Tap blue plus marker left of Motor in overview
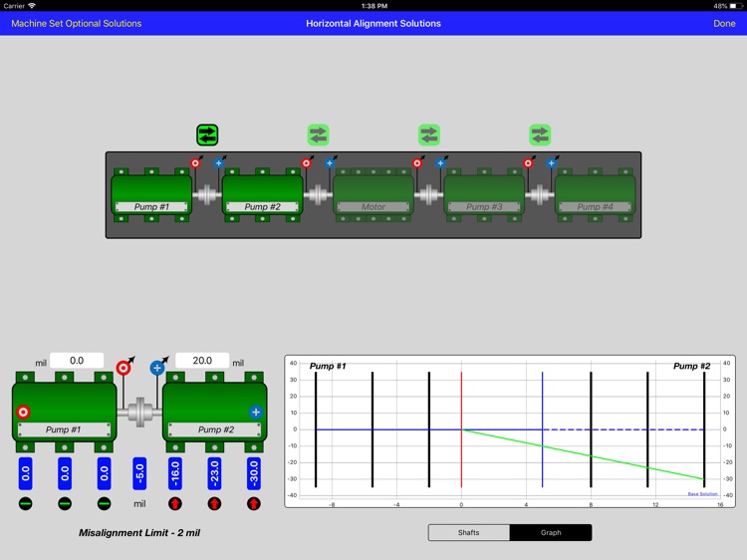747x560 pixels. tap(330, 163)
